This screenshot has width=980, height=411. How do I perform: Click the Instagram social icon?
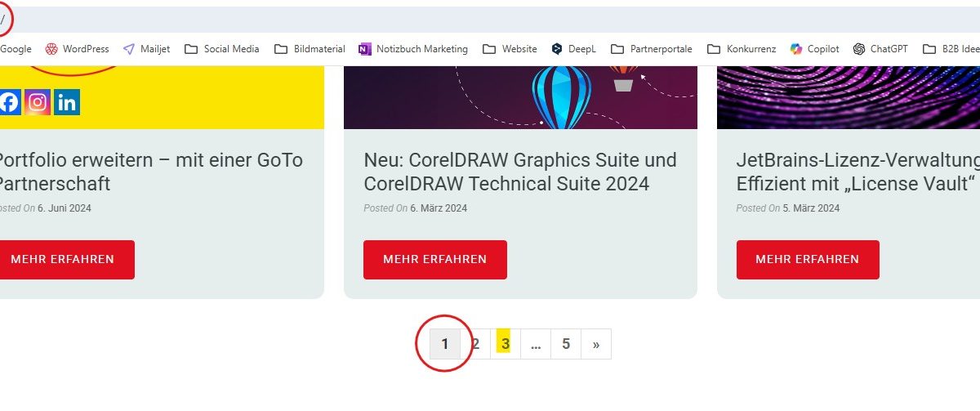pos(38,102)
